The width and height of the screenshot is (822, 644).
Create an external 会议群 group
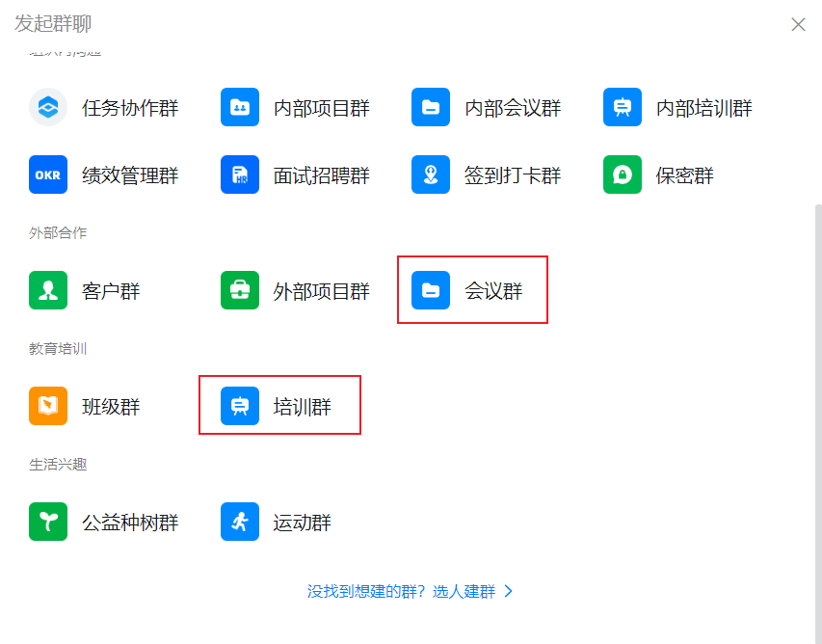472,290
